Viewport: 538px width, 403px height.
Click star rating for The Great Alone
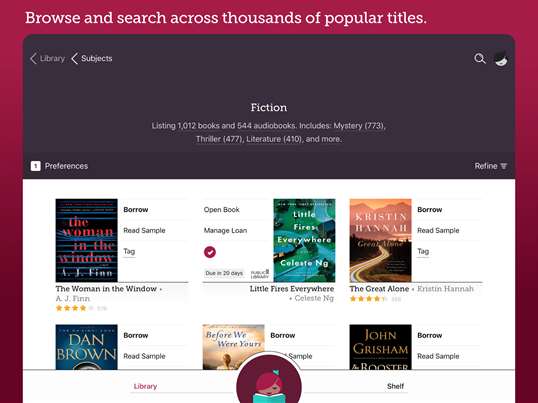pos(369,299)
